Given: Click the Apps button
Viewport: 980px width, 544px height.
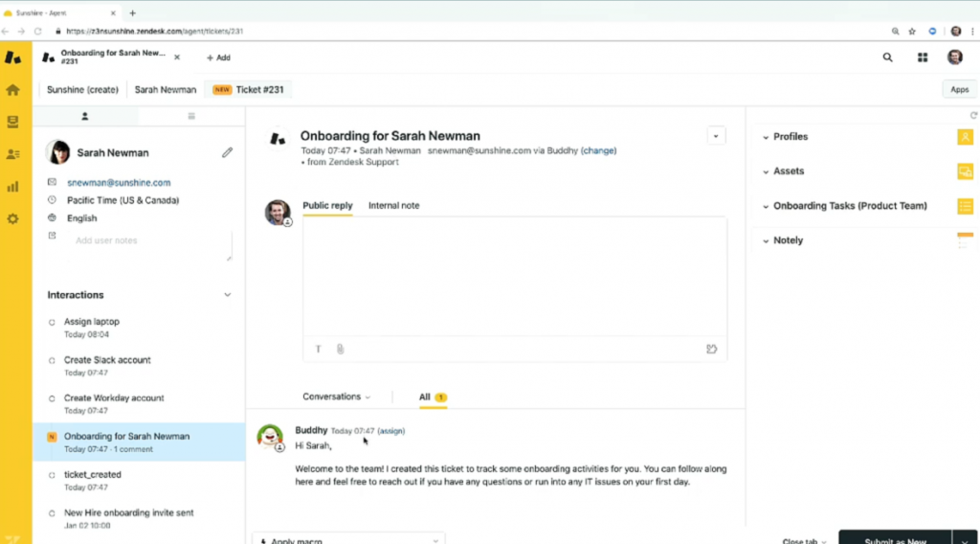Looking at the screenshot, I should tap(959, 90).
